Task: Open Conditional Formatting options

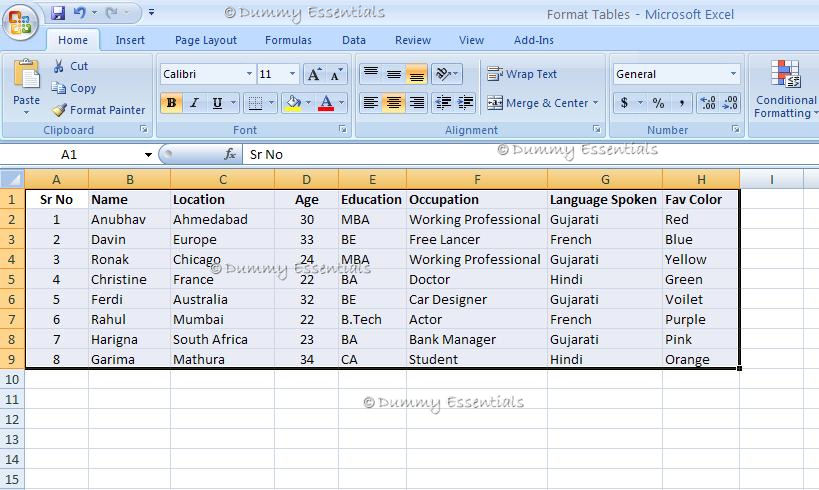Action: coord(786,89)
